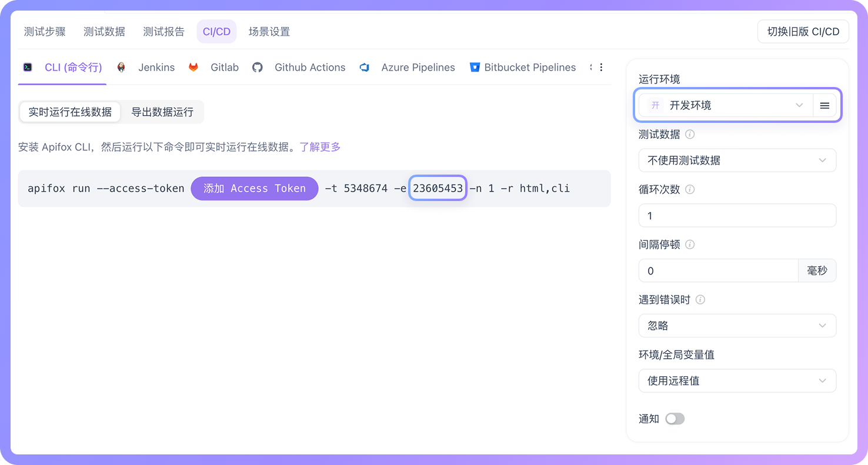Open the 导出数据运行 tab
The image size is (868, 465).
pos(163,112)
